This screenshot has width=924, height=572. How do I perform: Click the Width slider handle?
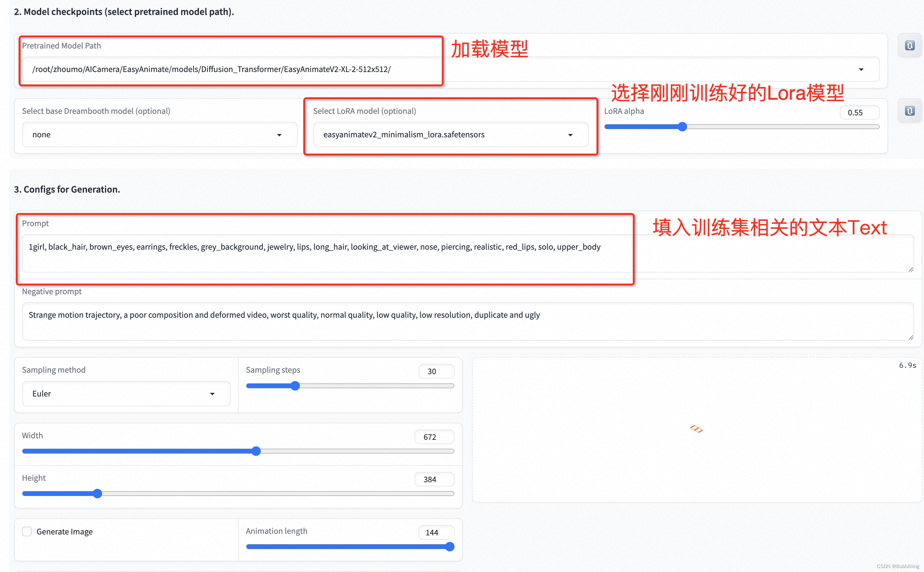point(256,451)
